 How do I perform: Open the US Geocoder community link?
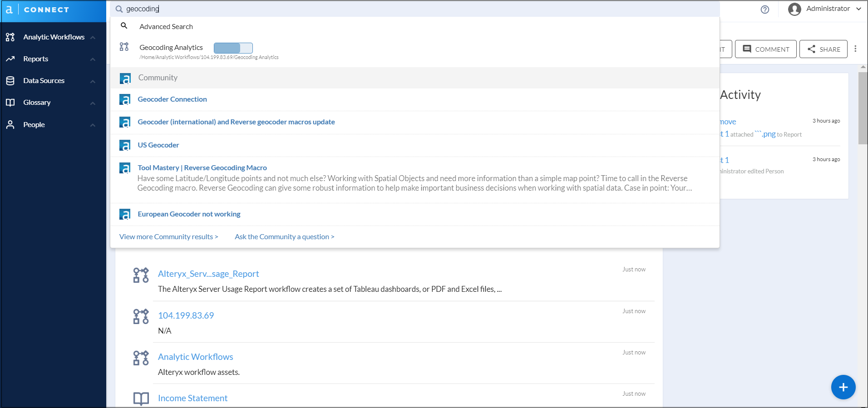pyautogui.click(x=158, y=145)
